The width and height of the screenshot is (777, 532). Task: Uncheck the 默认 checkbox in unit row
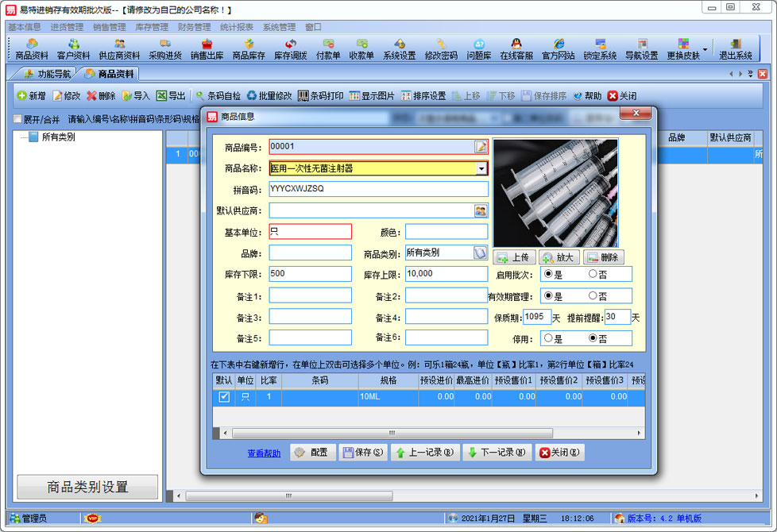pyautogui.click(x=224, y=397)
